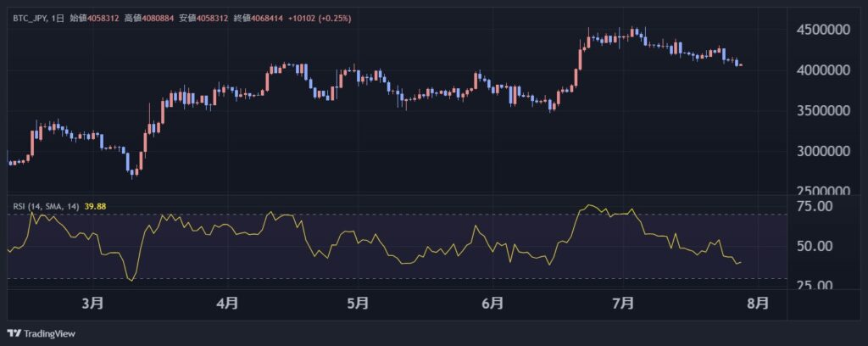
Task: Click the 1日 interval label
Action: coord(58,19)
